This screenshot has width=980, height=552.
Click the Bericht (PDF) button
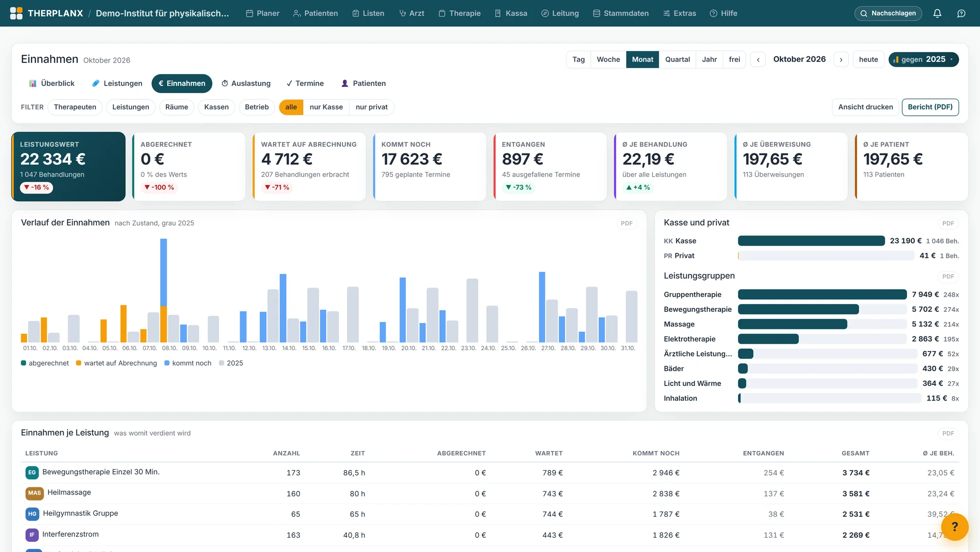pyautogui.click(x=930, y=107)
